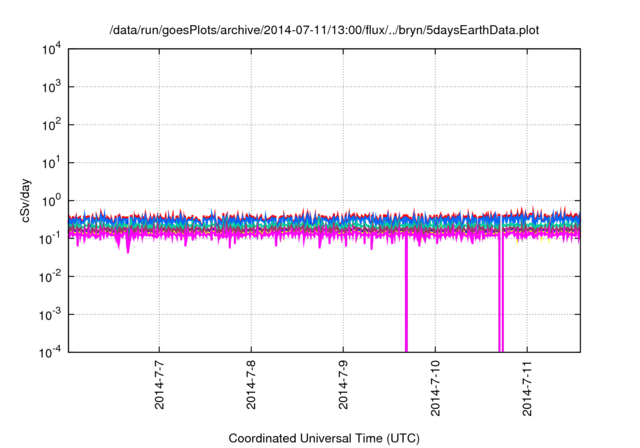Click the 10^1 y-axis tick label

tap(51, 163)
